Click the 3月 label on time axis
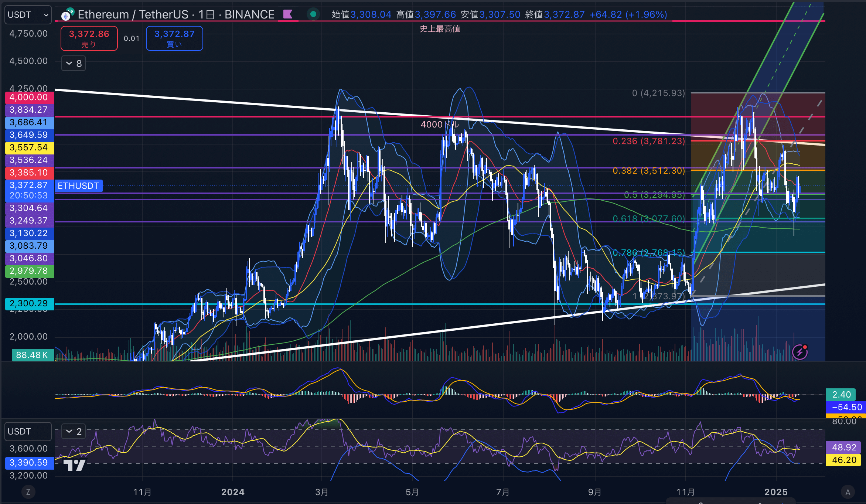The height and width of the screenshot is (504, 866). click(322, 492)
